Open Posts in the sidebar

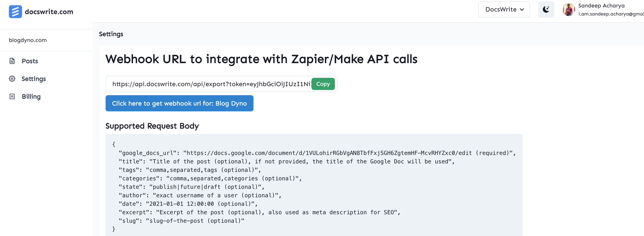click(30, 61)
